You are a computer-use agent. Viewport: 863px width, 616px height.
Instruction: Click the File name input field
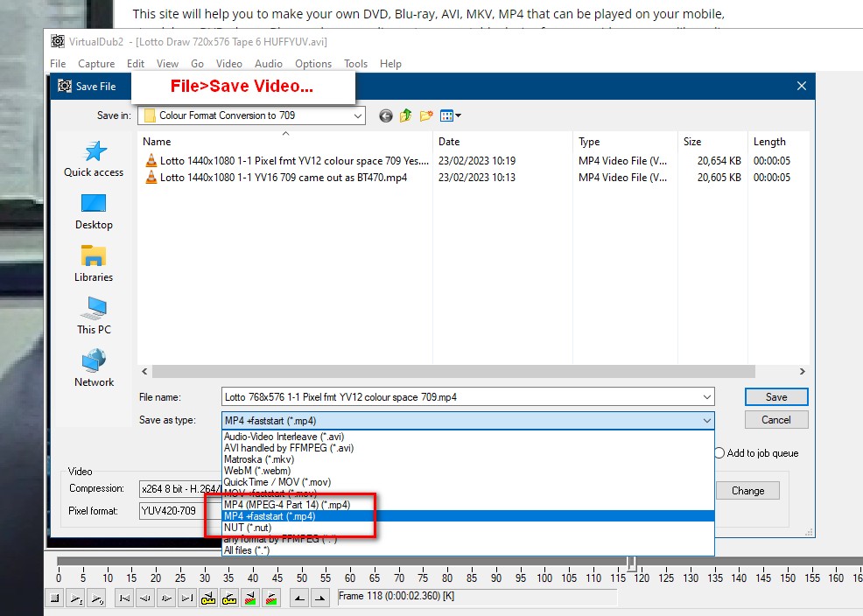[x=461, y=397]
